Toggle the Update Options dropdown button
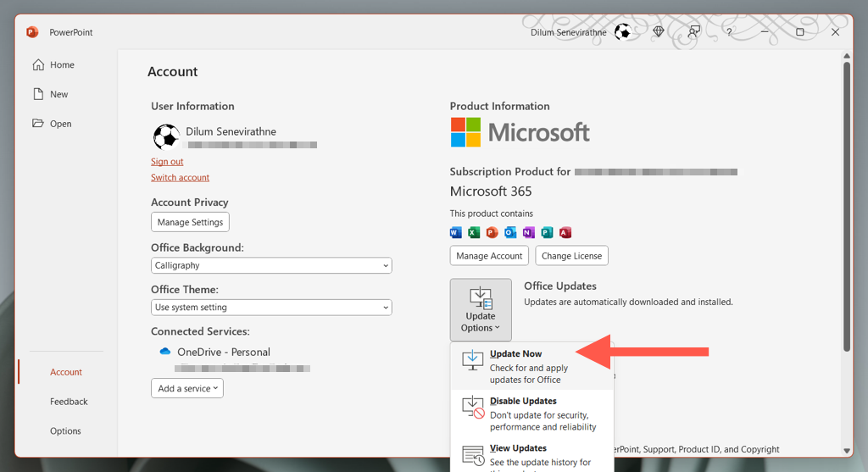Image resolution: width=868 pixels, height=472 pixels. coord(481,309)
